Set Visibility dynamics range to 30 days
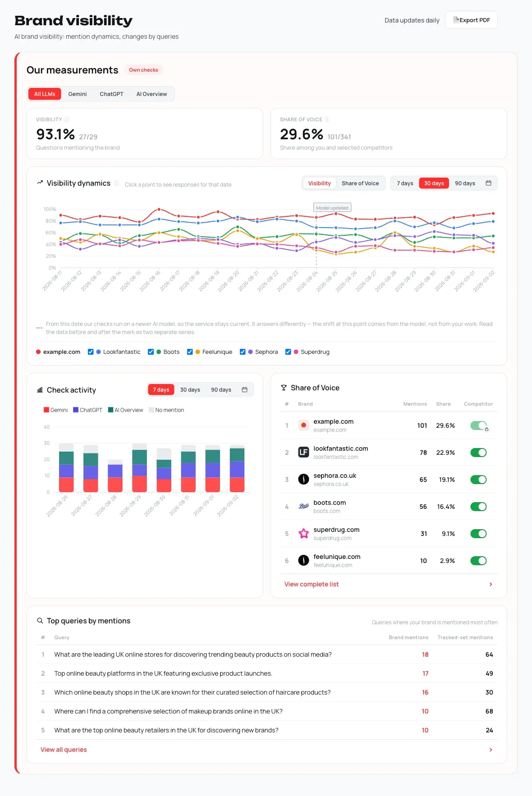532x796 pixels. [x=434, y=183]
